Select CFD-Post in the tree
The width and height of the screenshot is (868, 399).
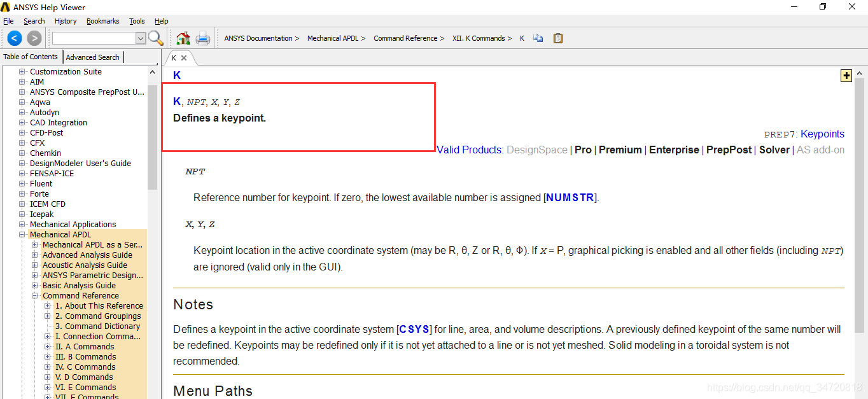[x=46, y=133]
